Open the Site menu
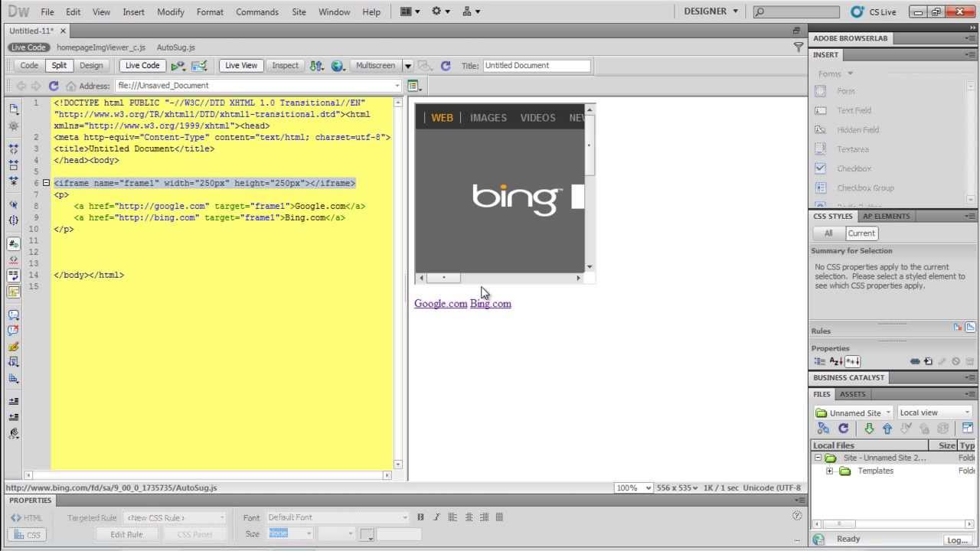Screen dimensions: 980x551 click(299, 12)
